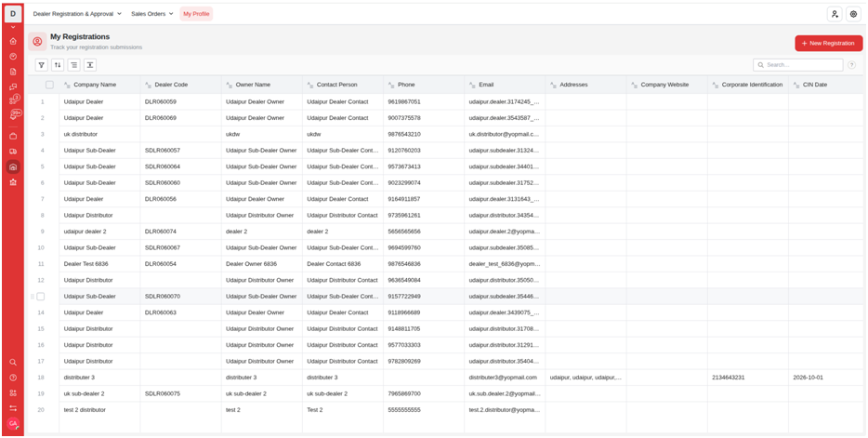
Task: Click the Addresses column header
Action: (585, 85)
